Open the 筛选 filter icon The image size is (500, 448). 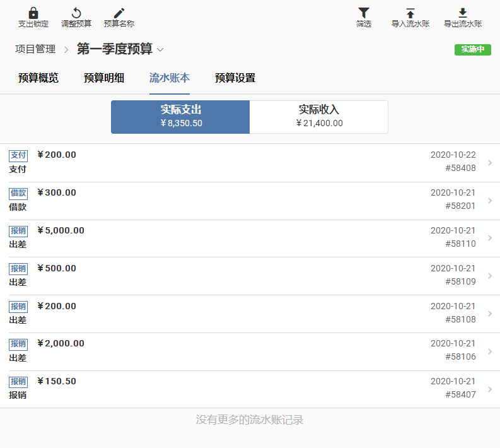[364, 13]
